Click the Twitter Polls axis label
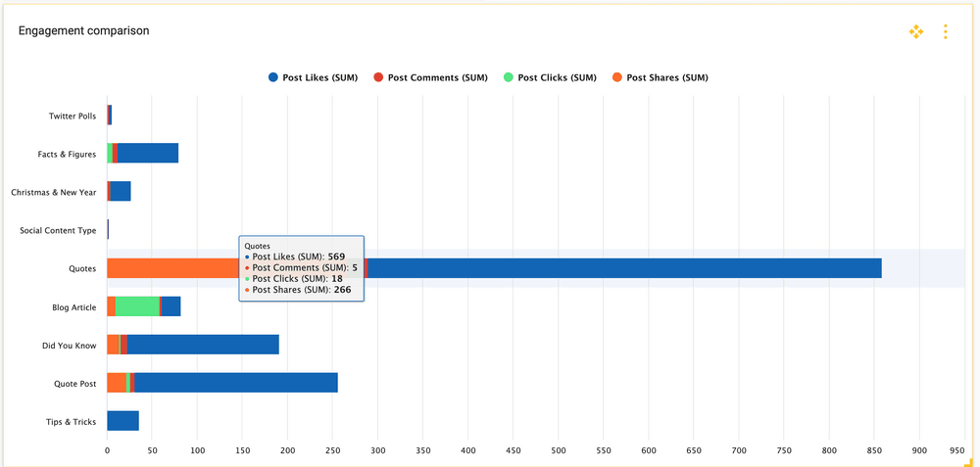This screenshot has width=980, height=467. pos(73,116)
